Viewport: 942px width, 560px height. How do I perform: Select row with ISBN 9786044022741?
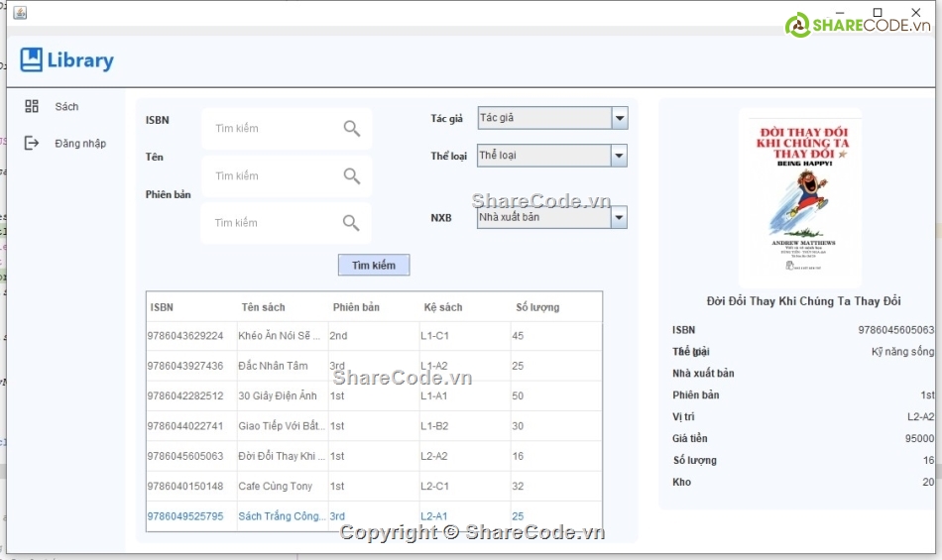[x=374, y=426]
